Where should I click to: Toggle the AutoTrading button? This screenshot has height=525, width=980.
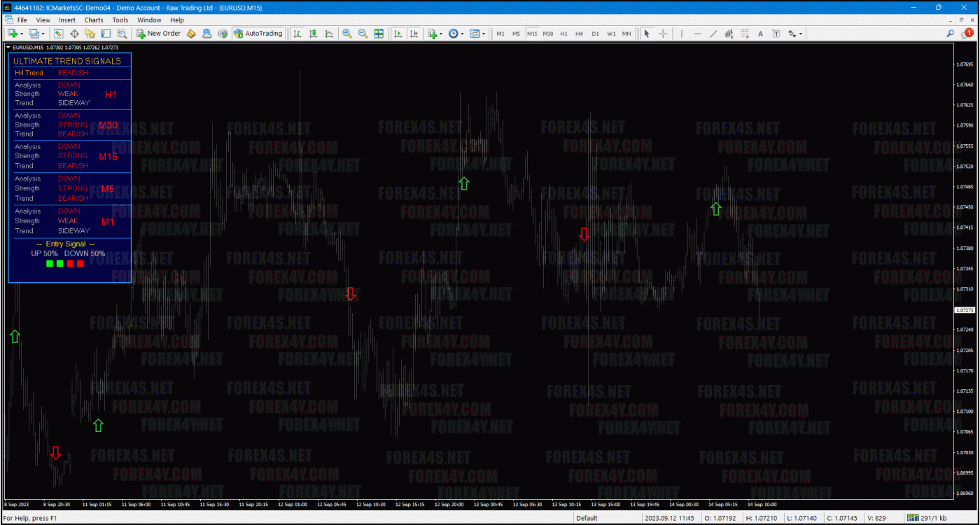[258, 34]
